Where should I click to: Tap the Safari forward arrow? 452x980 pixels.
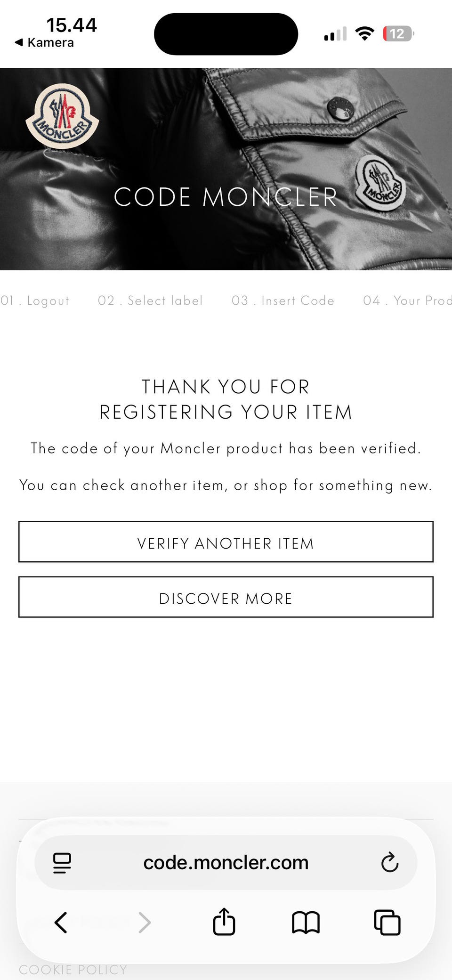[144, 922]
